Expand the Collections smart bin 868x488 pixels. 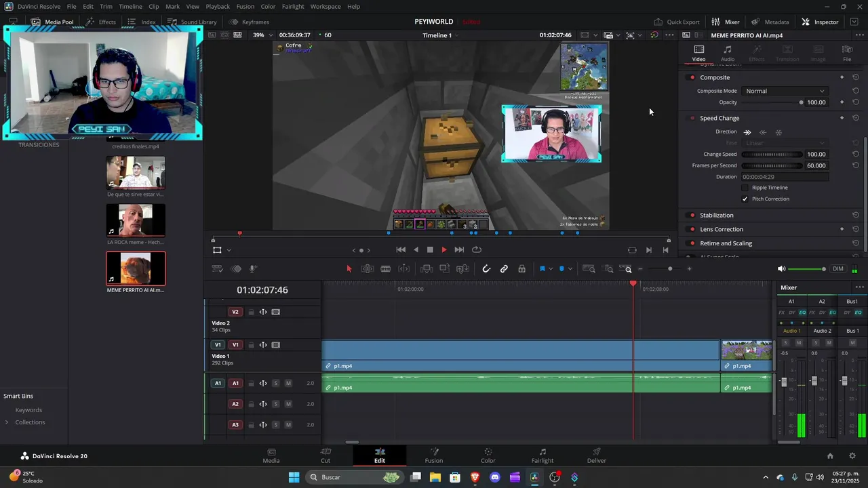click(x=7, y=422)
